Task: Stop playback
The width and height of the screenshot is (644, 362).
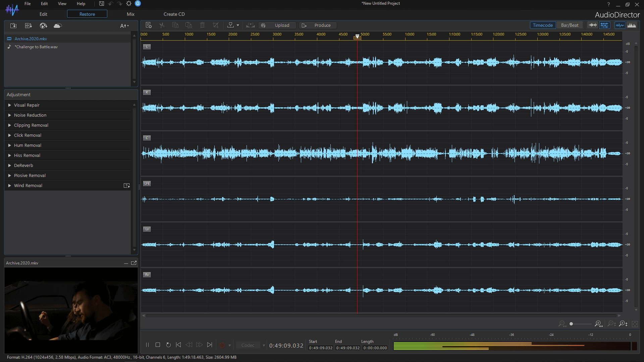Action: pyautogui.click(x=158, y=345)
